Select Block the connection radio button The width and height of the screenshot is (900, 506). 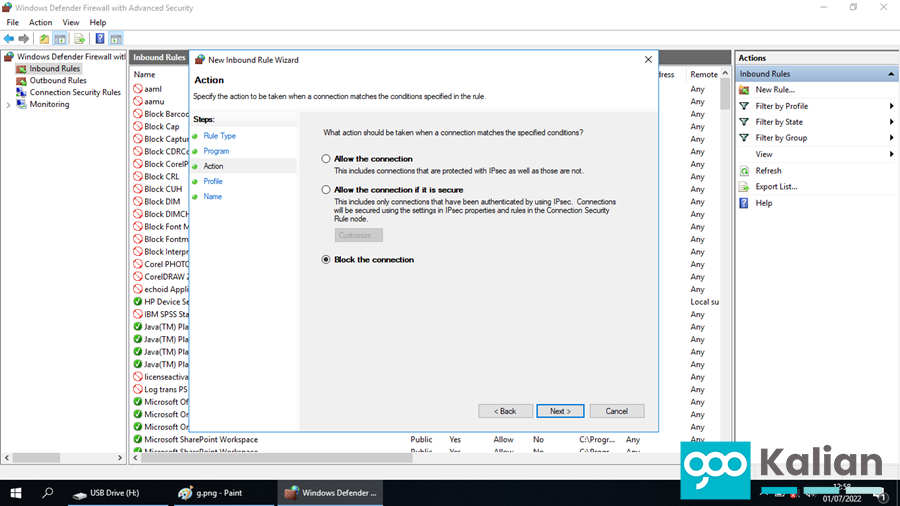pos(326,259)
